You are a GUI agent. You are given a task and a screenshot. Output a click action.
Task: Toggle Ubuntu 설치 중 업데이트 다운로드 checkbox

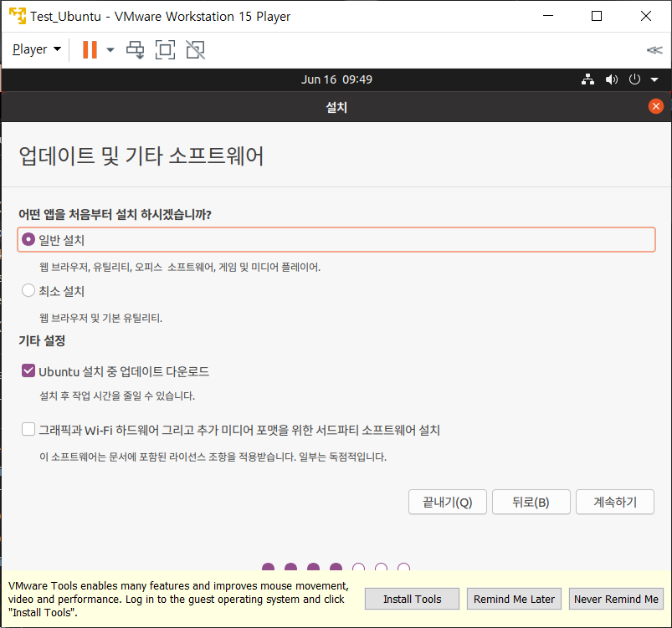(28, 370)
